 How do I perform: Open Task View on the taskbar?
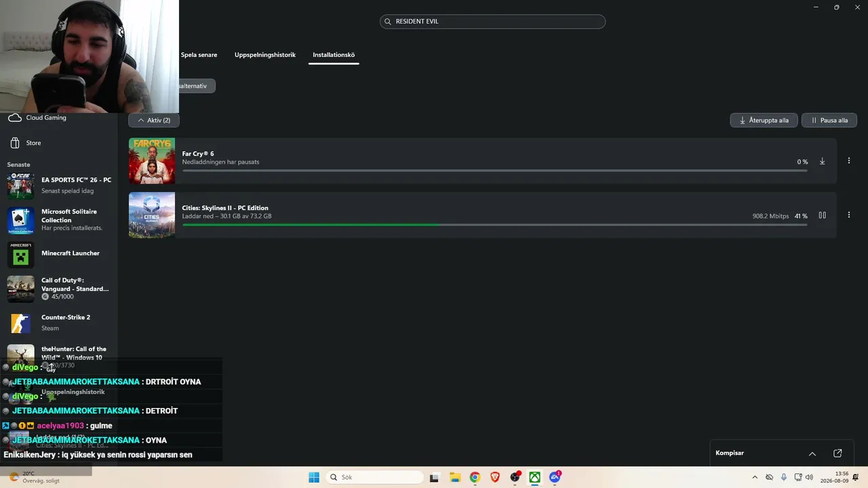pos(435,477)
